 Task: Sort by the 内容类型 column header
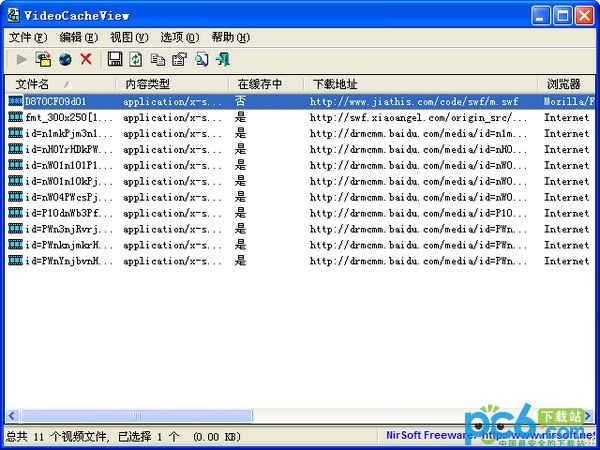172,84
